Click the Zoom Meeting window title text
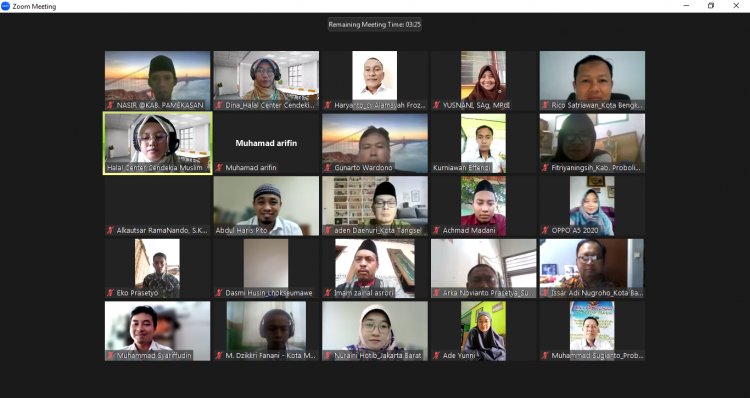This screenshot has height=398, width=750. pyautogui.click(x=34, y=7)
